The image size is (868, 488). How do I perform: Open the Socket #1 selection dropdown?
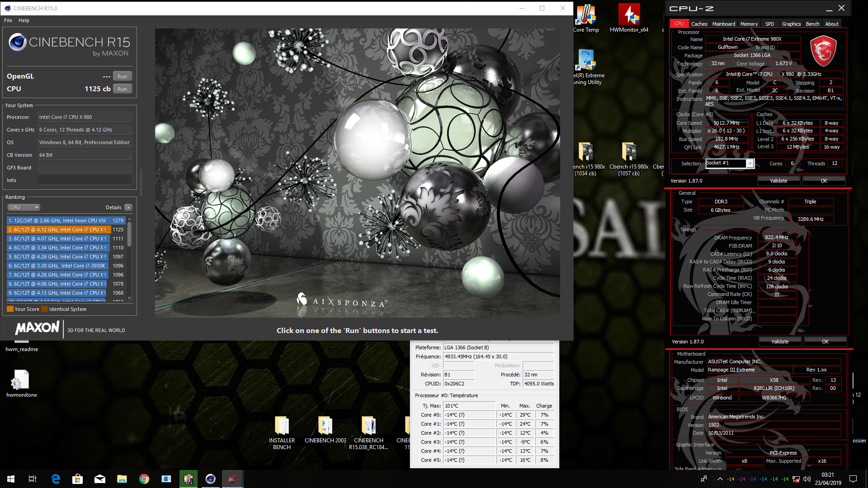click(730, 163)
